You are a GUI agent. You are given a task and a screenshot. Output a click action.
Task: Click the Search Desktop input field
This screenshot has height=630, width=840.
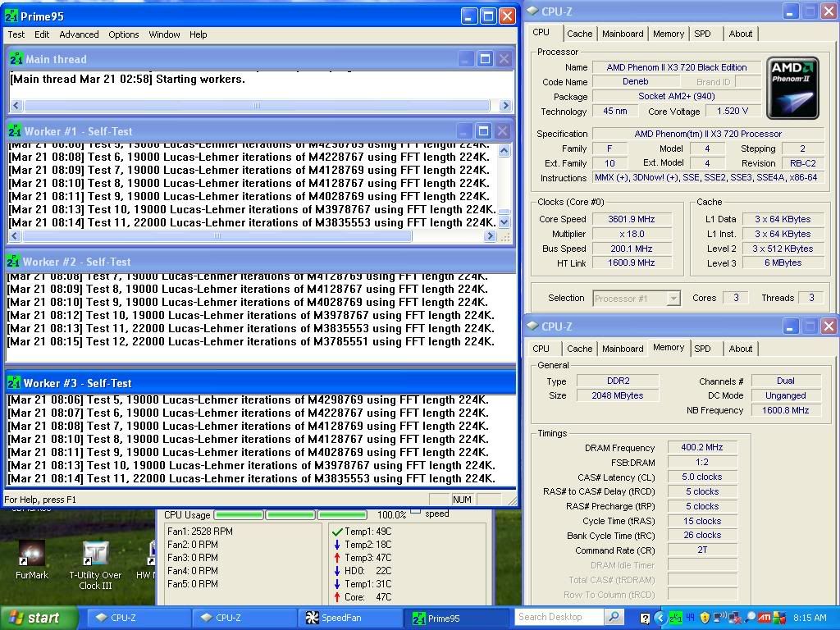click(x=559, y=618)
